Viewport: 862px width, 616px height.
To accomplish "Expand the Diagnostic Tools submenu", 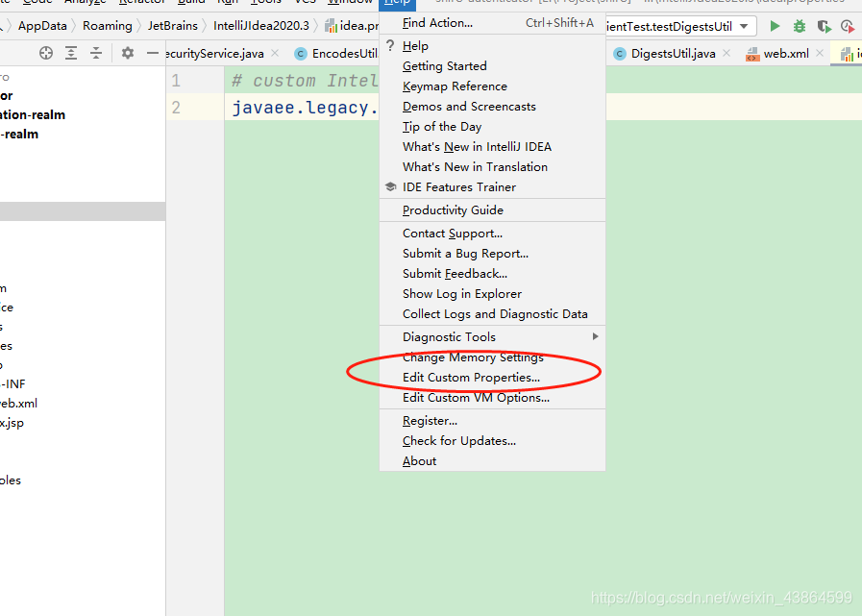I will (x=493, y=336).
